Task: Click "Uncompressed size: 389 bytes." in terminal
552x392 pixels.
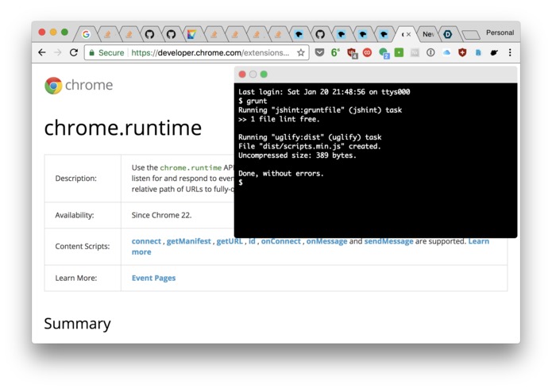Action: tap(298, 155)
